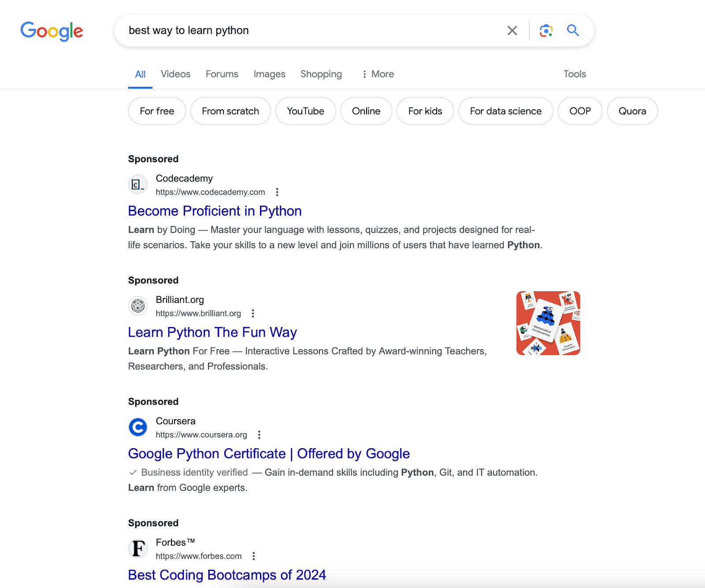Choose the "For kids" filter chip
The height and width of the screenshot is (588, 705).
(x=425, y=111)
